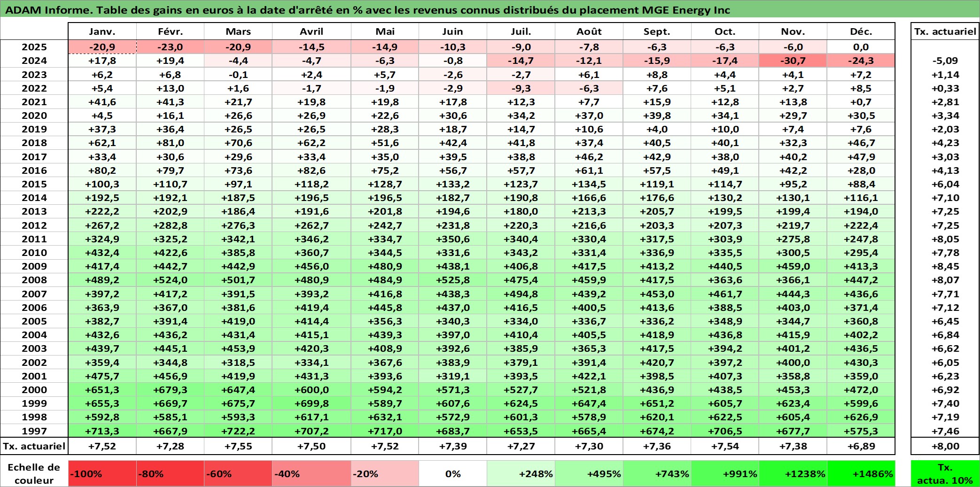Select the 1997 row label
980x487 pixels.
pyautogui.click(x=34, y=431)
